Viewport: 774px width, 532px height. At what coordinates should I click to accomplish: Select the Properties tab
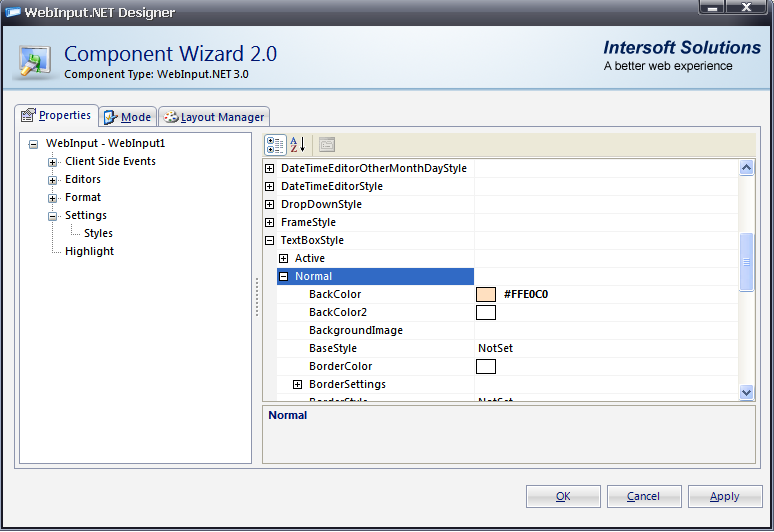coord(56,116)
